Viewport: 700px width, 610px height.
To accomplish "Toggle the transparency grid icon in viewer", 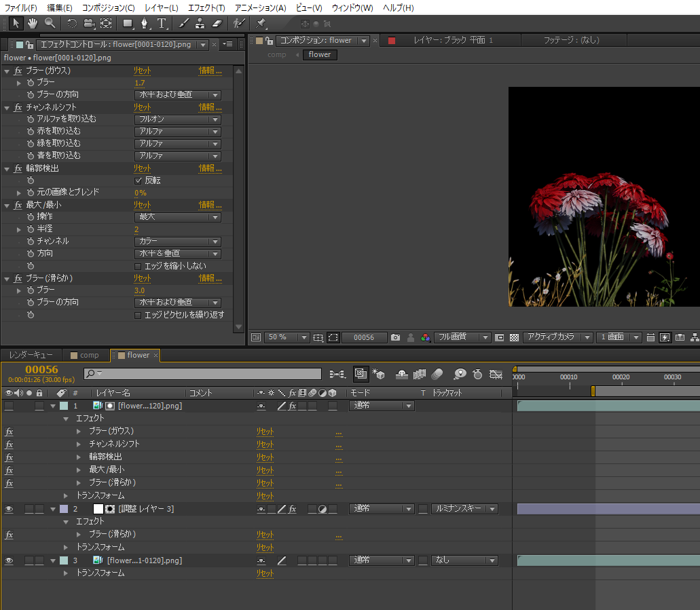I will point(514,337).
